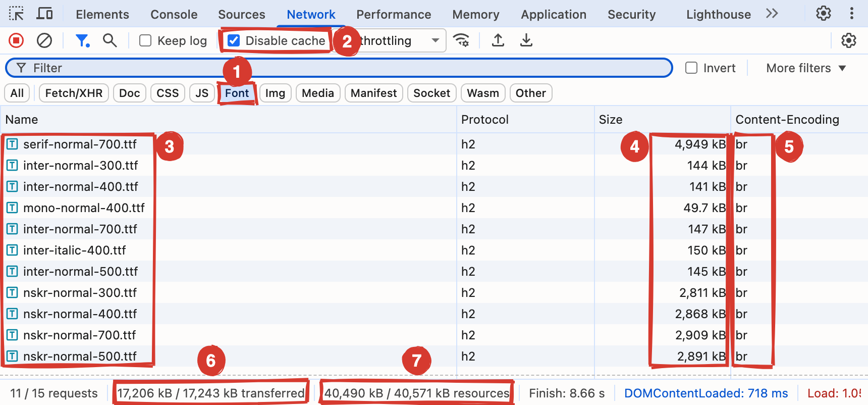Toggle the filter funnel icon

(x=82, y=40)
